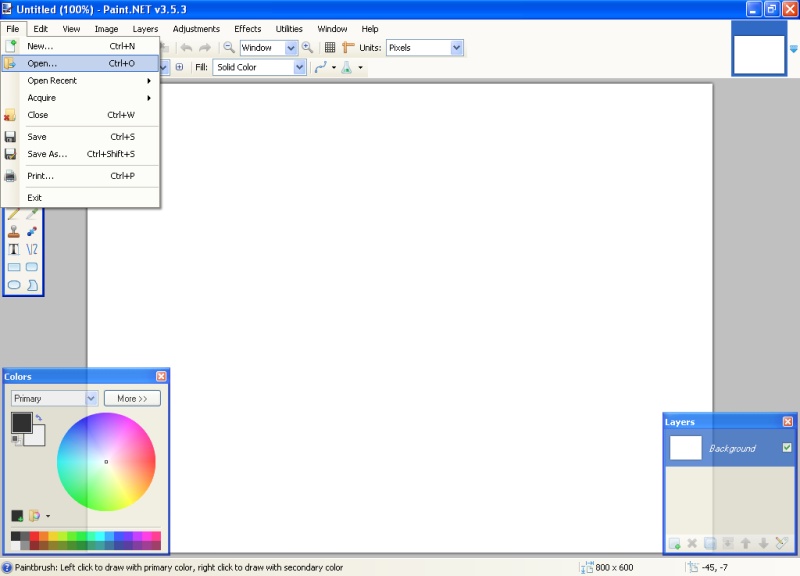Open the Effects menu
Screen dimensions: 800x576
(247, 28)
